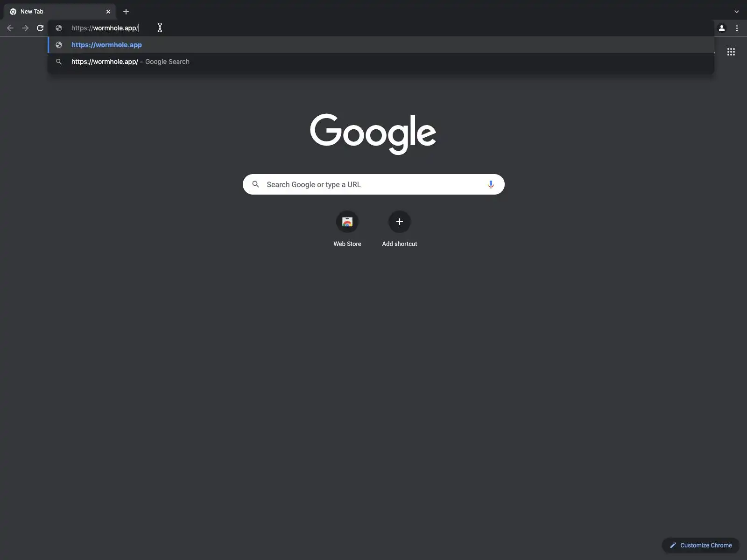Click the Customize Chrome button
This screenshot has width=747, height=560.
click(700, 545)
